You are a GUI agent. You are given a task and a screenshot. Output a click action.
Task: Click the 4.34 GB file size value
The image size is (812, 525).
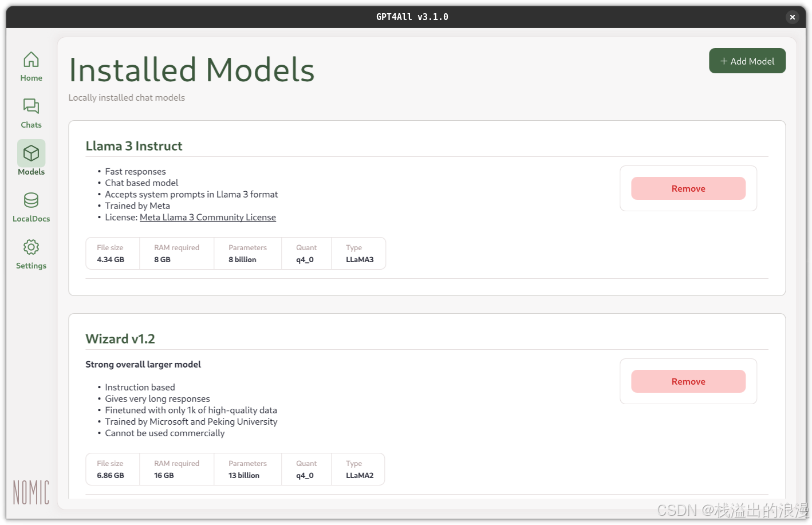coord(111,259)
